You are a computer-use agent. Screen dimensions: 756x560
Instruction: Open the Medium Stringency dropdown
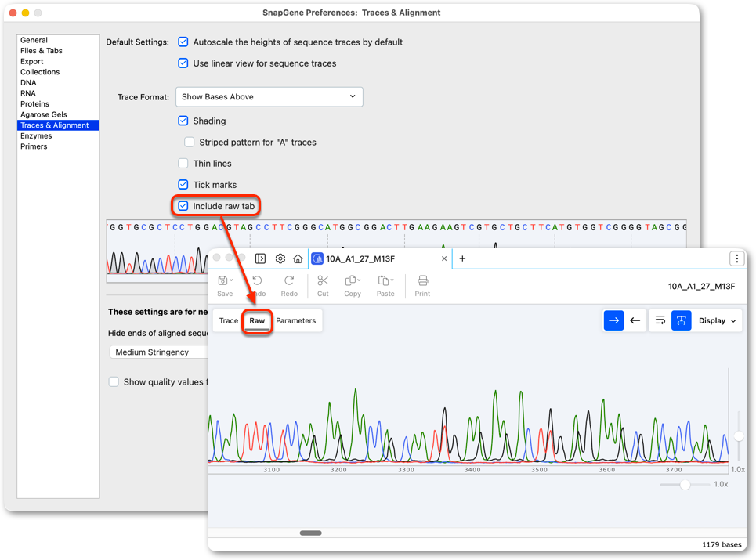[159, 352]
